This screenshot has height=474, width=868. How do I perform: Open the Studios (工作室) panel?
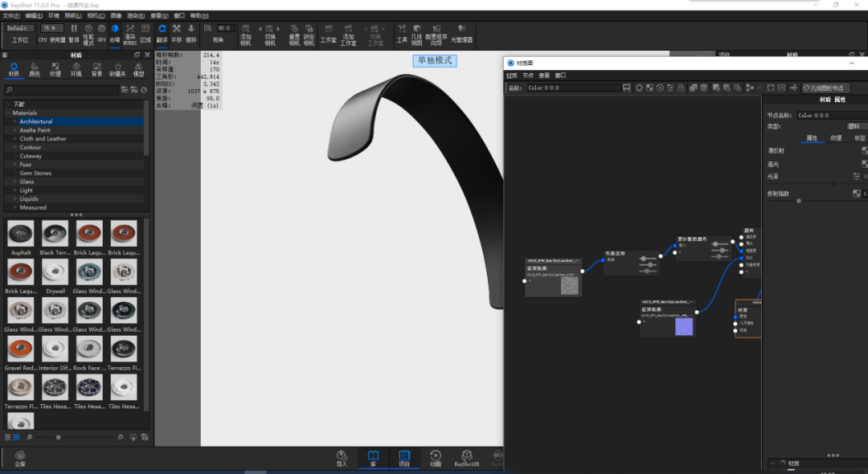328,33
